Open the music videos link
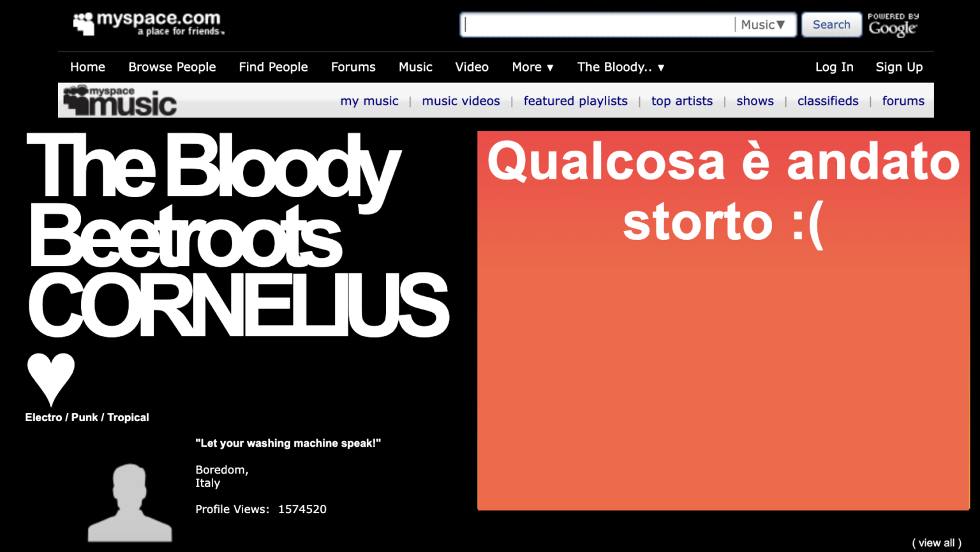Image resolution: width=980 pixels, height=552 pixels. 461,101
